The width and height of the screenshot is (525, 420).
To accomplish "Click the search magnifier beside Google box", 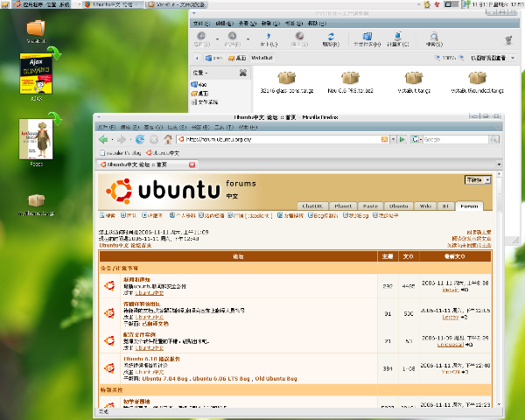I will [x=493, y=139].
